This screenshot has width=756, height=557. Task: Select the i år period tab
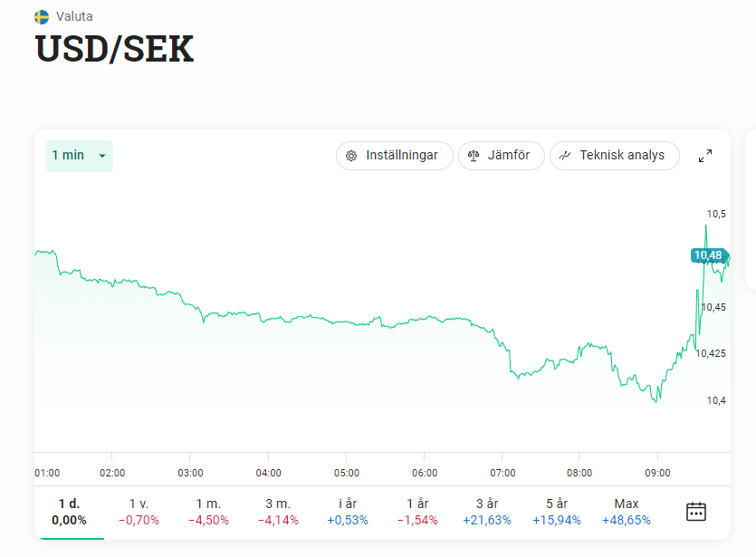click(348, 512)
